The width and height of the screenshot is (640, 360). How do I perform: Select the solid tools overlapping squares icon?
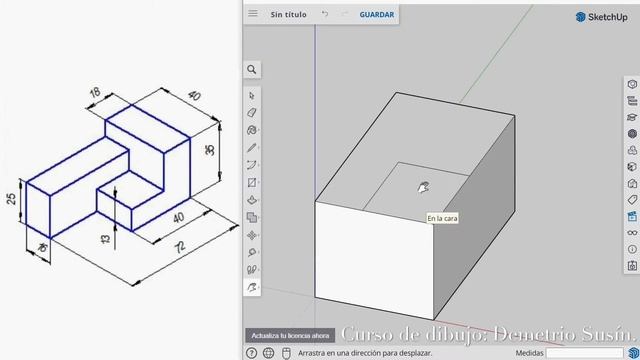point(252,217)
